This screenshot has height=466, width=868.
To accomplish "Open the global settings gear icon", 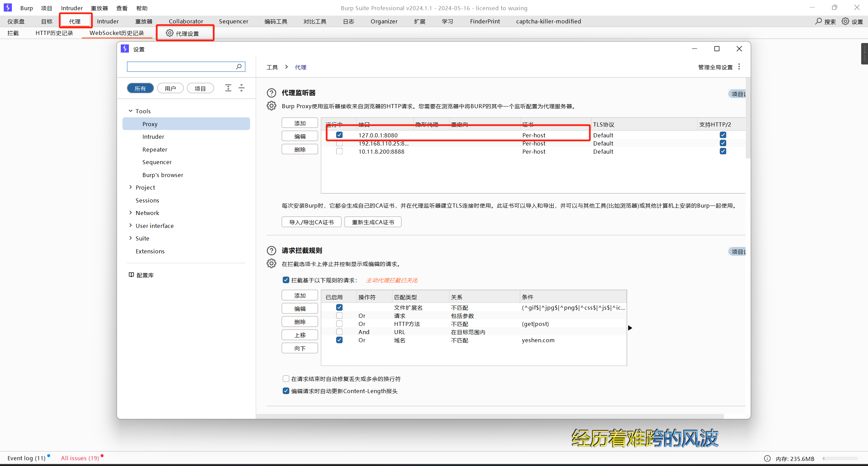I will point(845,21).
